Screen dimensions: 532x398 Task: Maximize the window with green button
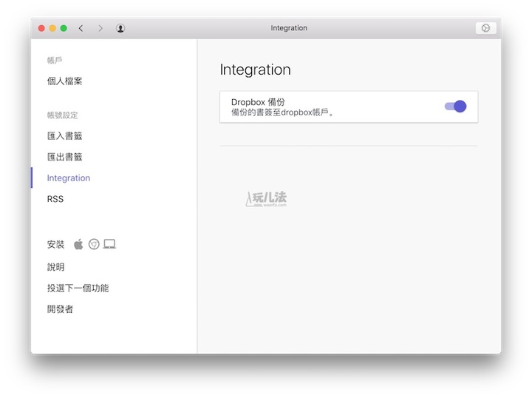pyautogui.click(x=64, y=28)
